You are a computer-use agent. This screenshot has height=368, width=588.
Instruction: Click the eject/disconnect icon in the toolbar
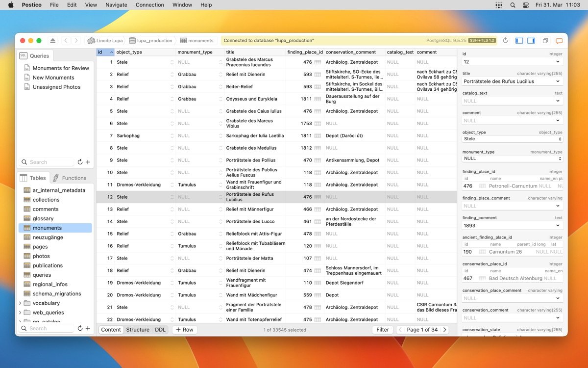click(x=53, y=41)
